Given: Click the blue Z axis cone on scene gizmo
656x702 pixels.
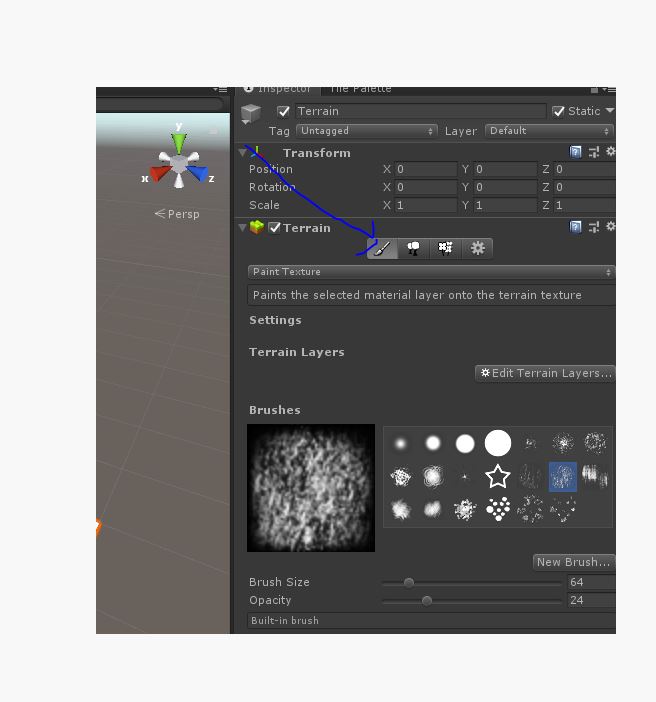Looking at the screenshot, I should coord(197,173).
